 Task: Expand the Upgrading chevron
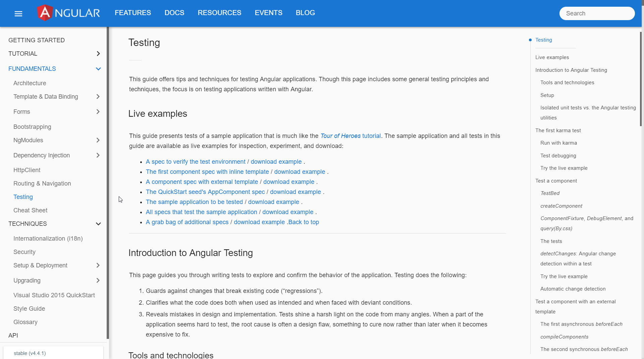pos(98,280)
